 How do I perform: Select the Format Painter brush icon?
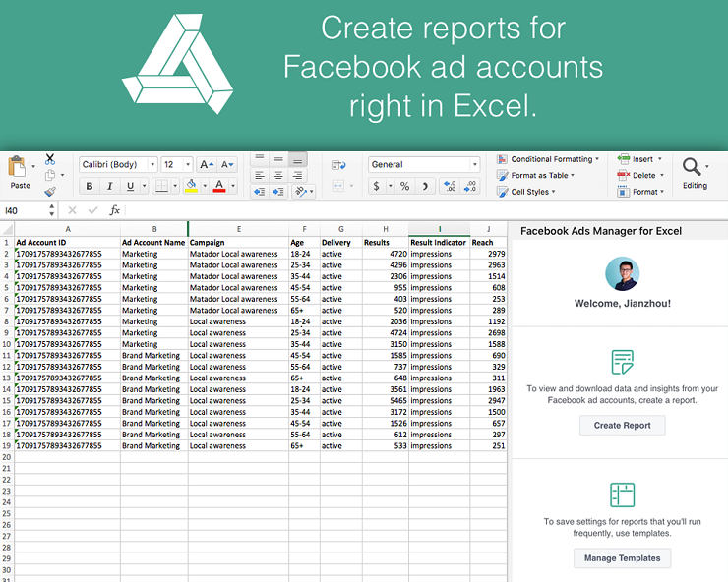point(50,191)
